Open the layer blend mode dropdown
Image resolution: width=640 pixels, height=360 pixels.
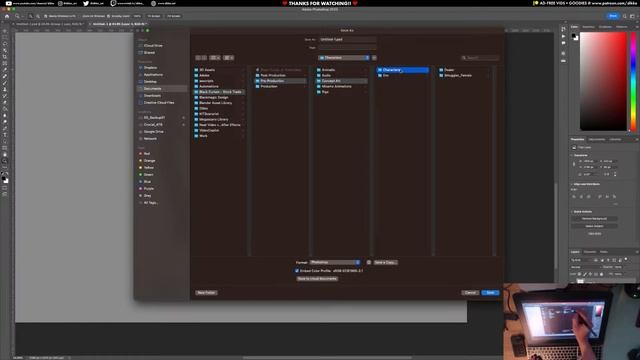click(585, 267)
